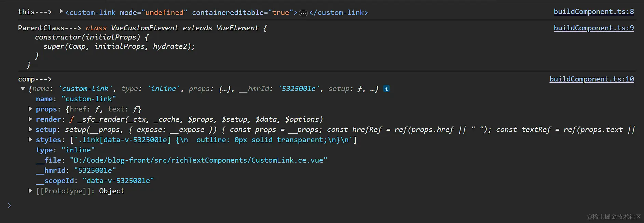Click the blue info icon after object preview

pyautogui.click(x=386, y=89)
